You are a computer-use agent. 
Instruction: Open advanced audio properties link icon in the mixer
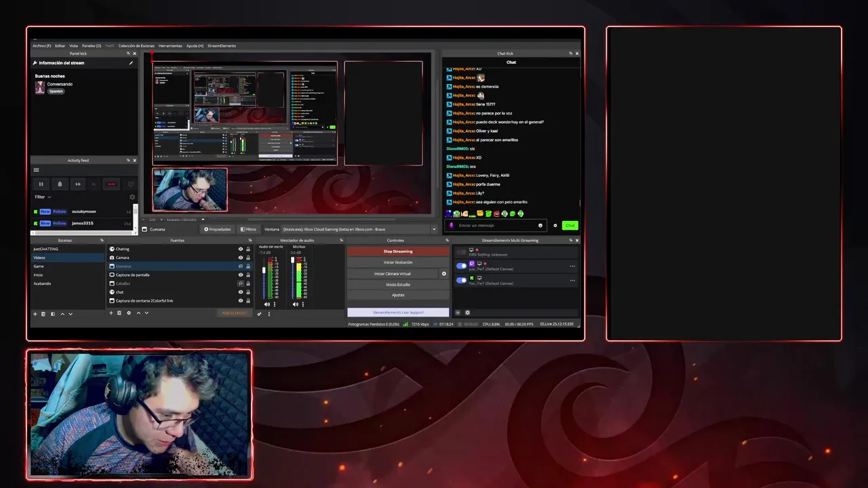259,314
